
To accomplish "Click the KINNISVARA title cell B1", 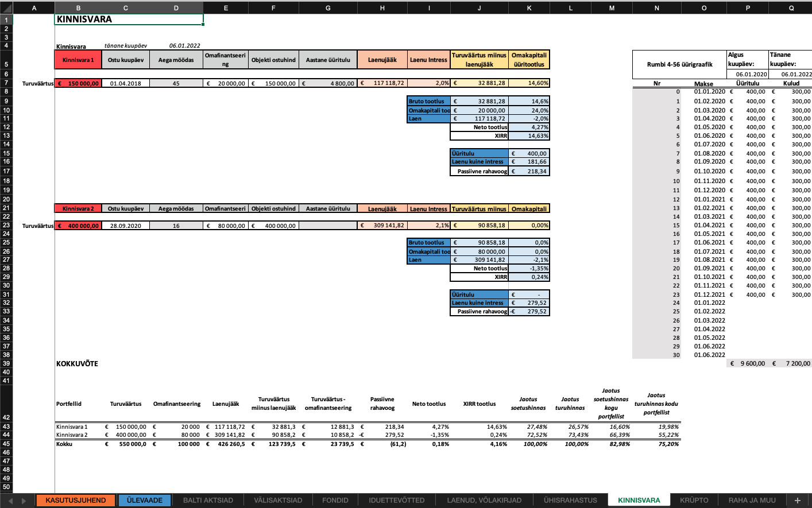I will [129, 20].
